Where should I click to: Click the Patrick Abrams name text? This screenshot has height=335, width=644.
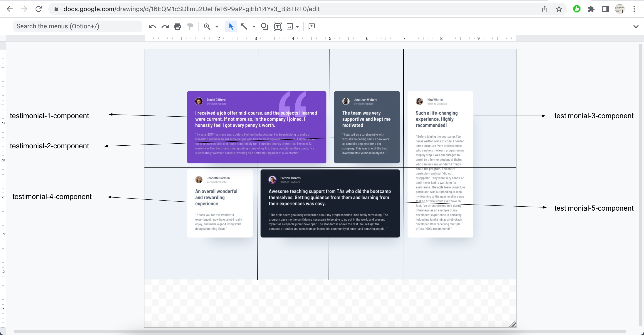(290, 178)
